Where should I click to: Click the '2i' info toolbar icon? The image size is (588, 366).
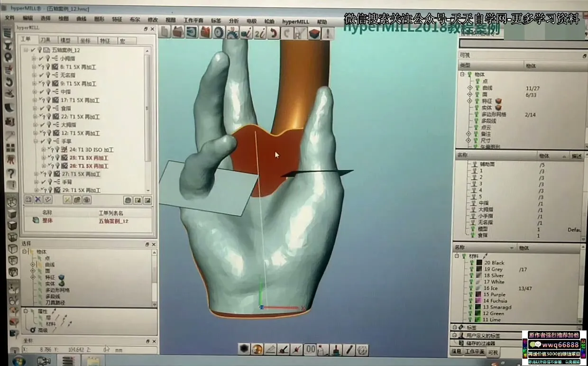(260, 33)
